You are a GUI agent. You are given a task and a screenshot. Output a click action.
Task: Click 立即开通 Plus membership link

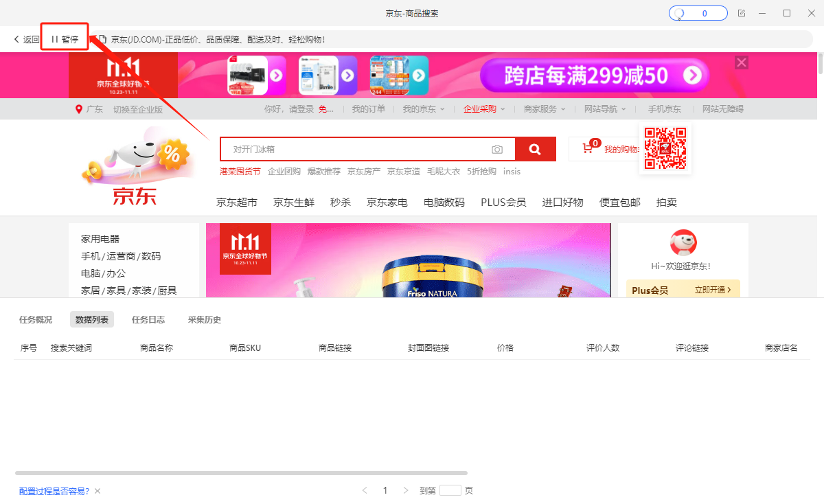tap(713, 290)
